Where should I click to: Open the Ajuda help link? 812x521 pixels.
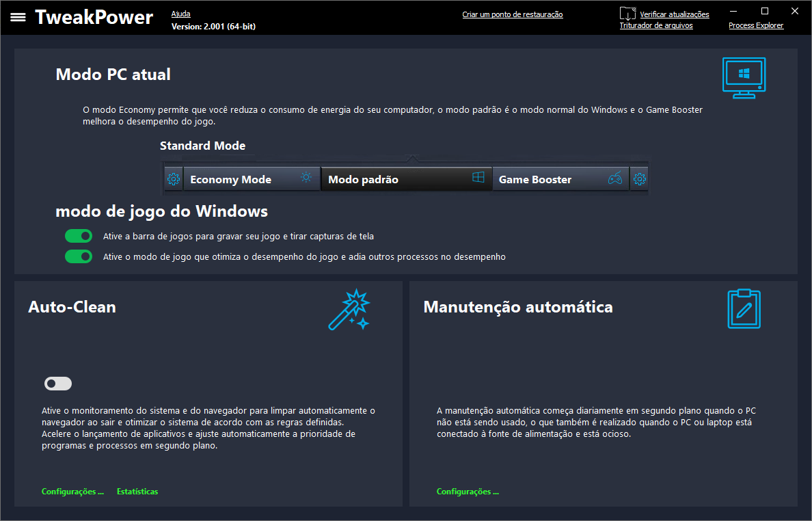point(180,14)
